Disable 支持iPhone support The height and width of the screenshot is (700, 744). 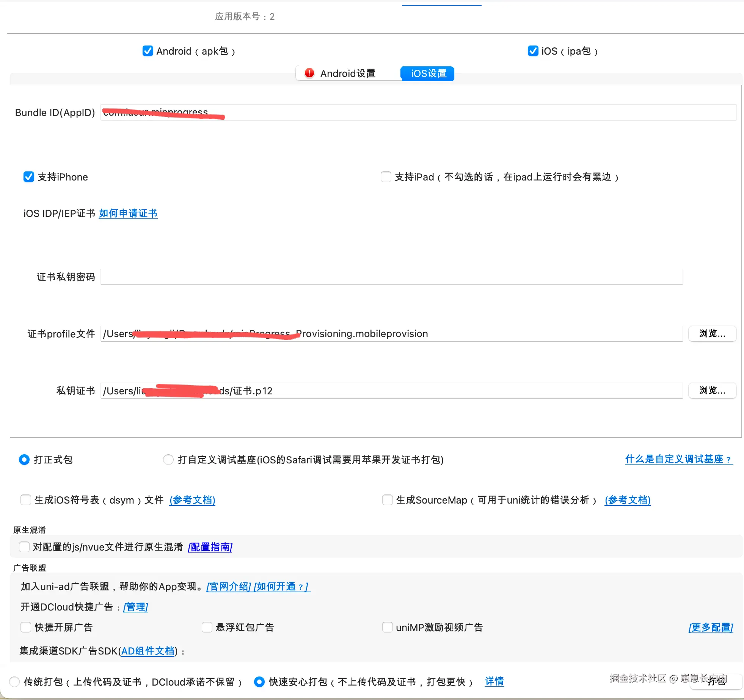(29, 176)
